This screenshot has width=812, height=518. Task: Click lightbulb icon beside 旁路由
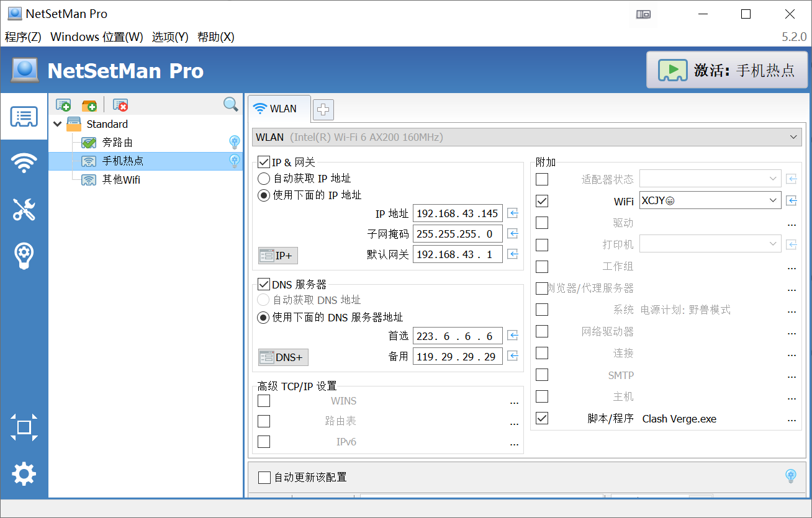(235, 142)
